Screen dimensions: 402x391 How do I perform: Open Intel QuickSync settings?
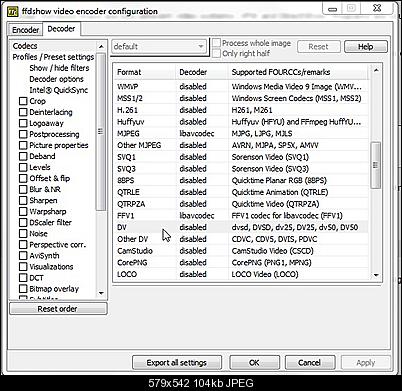[x=59, y=90]
